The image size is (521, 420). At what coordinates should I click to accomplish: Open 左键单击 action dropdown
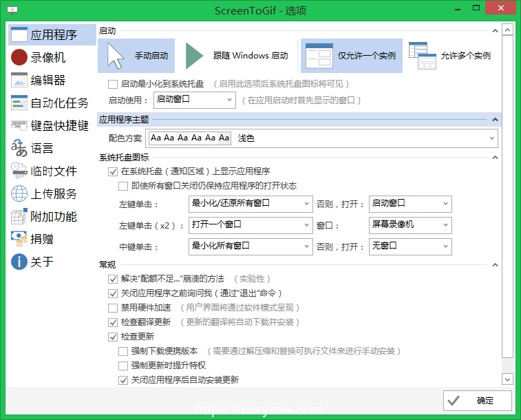[251, 204]
